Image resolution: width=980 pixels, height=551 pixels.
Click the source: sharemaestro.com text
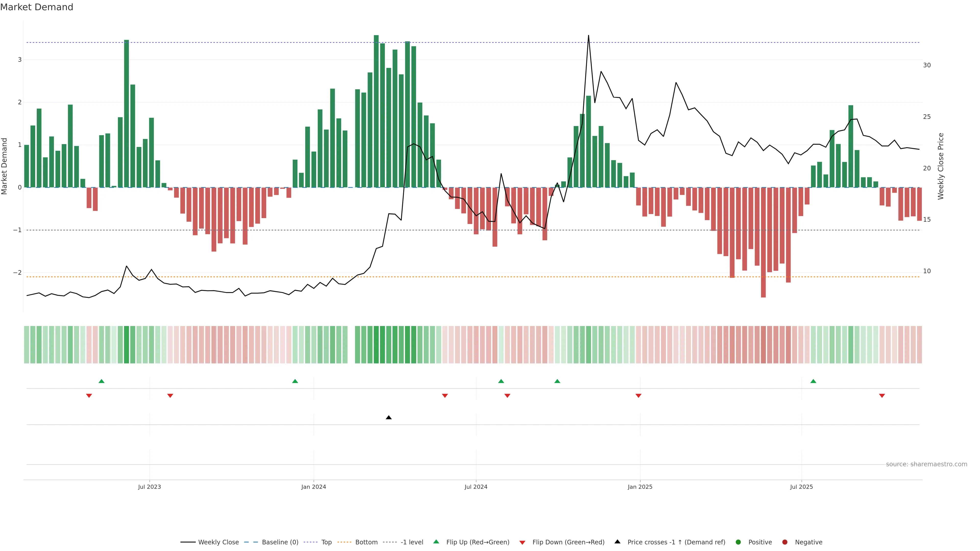point(926,464)
